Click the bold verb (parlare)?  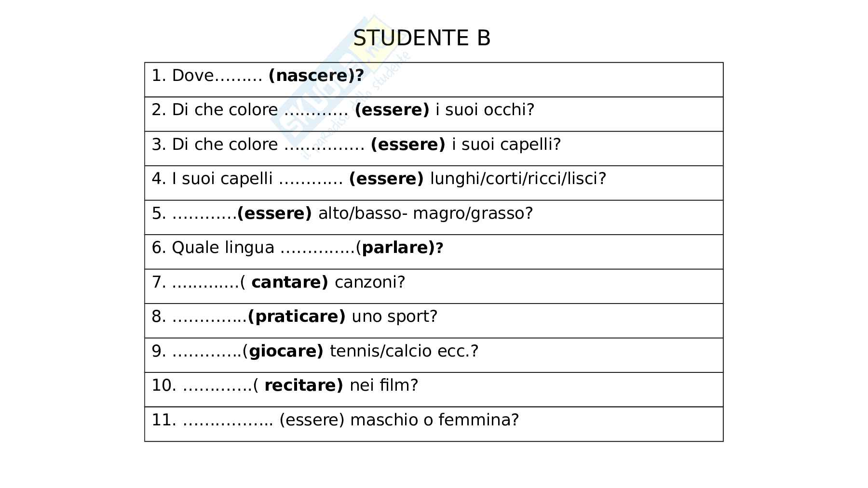402,248
